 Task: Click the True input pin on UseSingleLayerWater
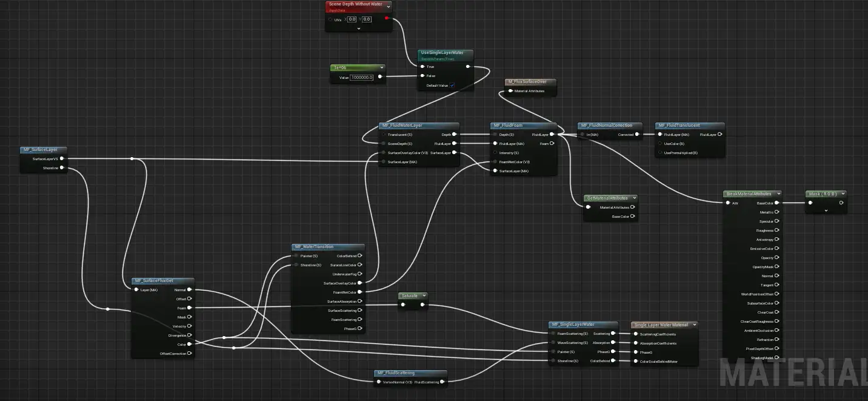tap(422, 67)
